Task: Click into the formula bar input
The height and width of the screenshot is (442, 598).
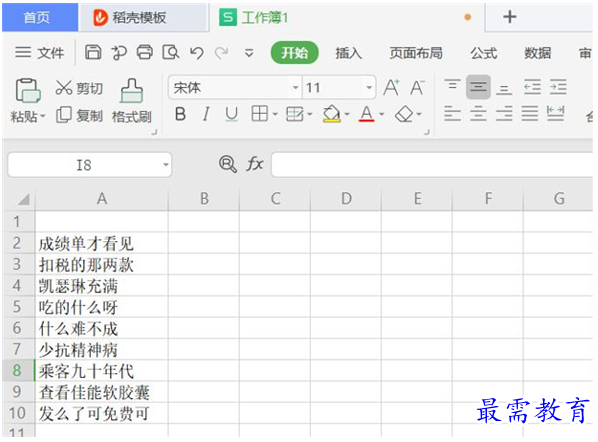Action: click(432, 165)
